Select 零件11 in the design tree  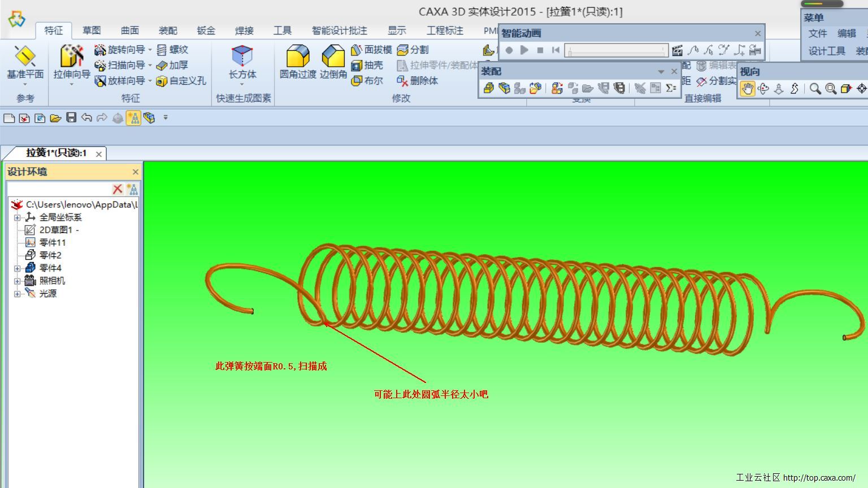tap(45, 243)
